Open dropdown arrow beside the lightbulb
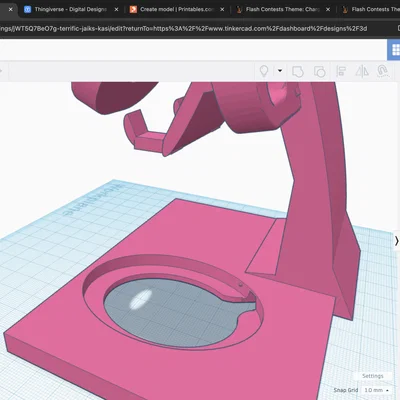 point(280,71)
